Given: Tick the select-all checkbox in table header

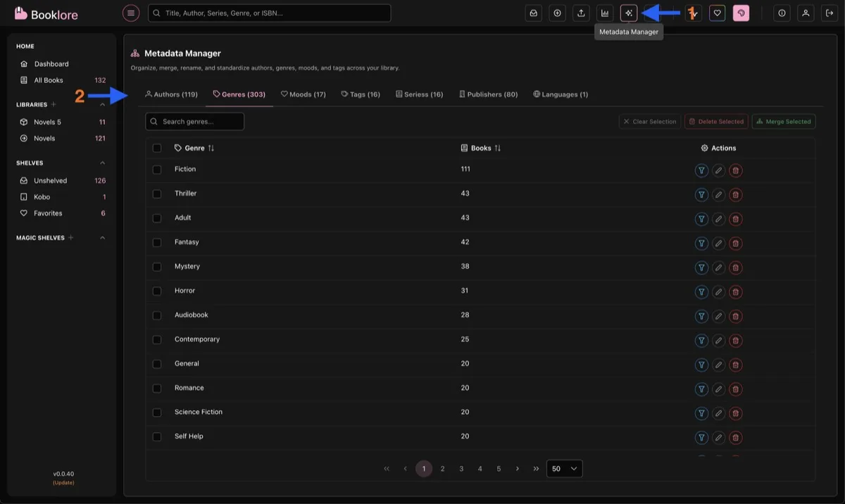Looking at the screenshot, I should (x=157, y=148).
